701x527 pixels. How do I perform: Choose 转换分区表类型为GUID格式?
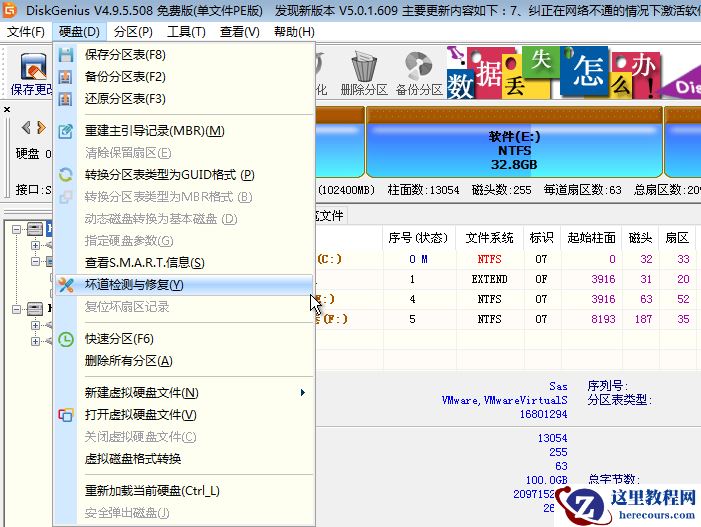[x=184, y=175]
